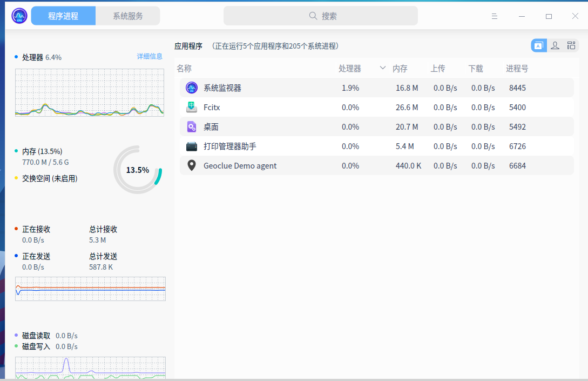Click the Fcitx input method icon

click(191, 107)
